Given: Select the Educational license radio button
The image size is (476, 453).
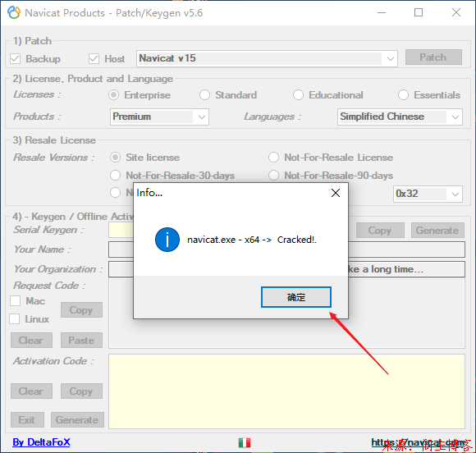Looking at the screenshot, I should click(x=298, y=95).
